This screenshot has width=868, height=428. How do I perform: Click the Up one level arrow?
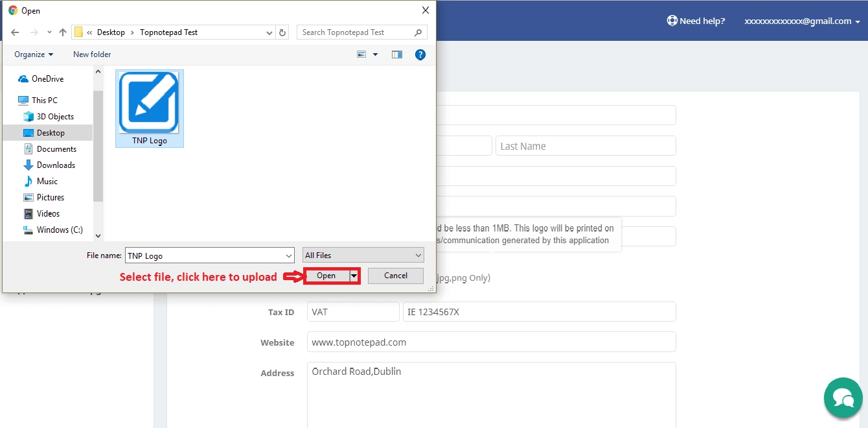(63, 32)
